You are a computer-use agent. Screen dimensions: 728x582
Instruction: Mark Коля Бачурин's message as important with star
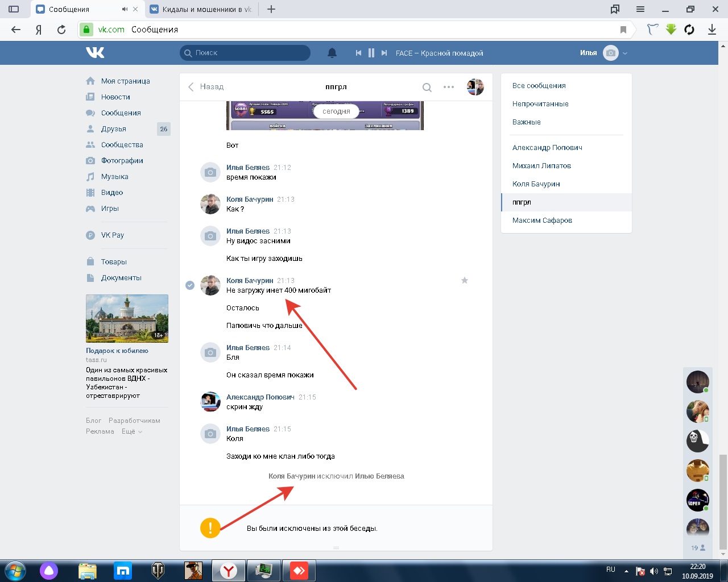pos(465,280)
